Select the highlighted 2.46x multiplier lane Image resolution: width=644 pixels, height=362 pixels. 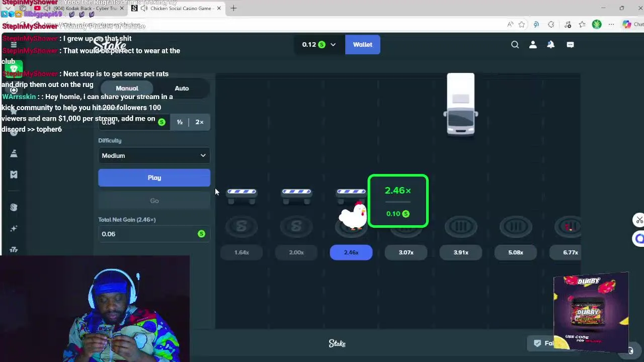coord(351,252)
